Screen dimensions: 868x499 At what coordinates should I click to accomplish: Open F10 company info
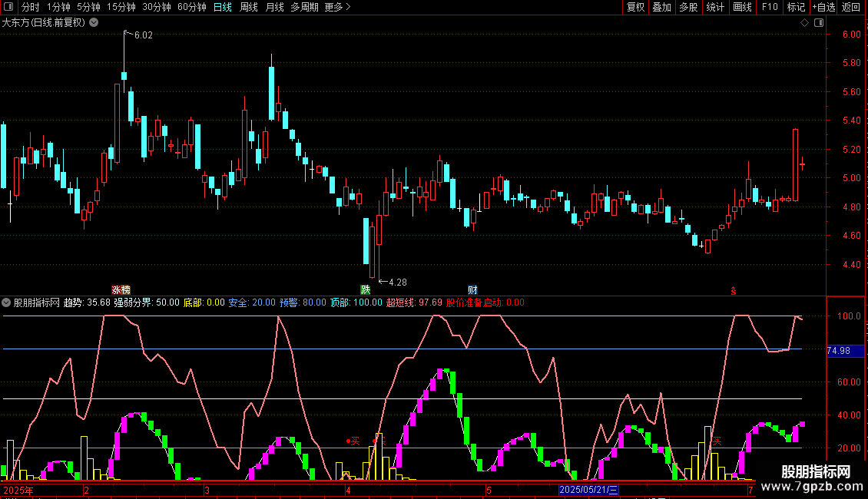(x=770, y=7)
